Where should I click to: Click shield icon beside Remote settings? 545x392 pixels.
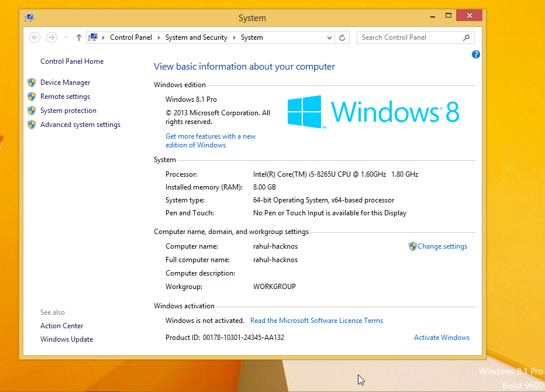(x=32, y=97)
